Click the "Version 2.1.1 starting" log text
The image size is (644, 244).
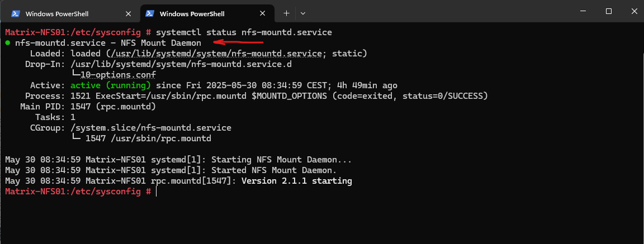click(x=296, y=181)
